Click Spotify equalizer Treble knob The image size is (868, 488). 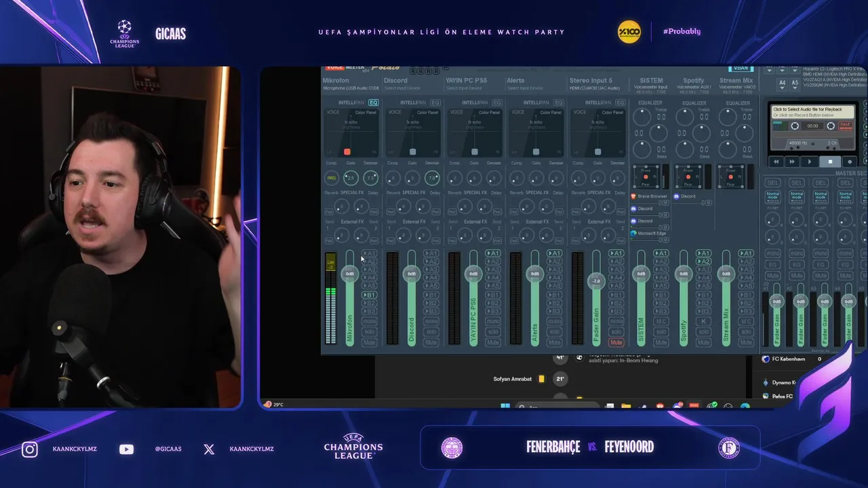click(685, 117)
